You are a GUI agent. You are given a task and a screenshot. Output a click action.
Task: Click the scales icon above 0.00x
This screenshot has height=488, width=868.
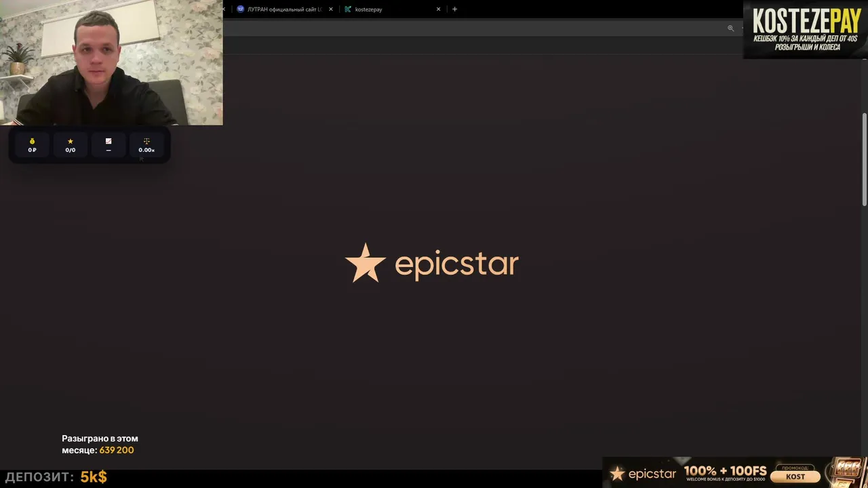pos(146,141)
